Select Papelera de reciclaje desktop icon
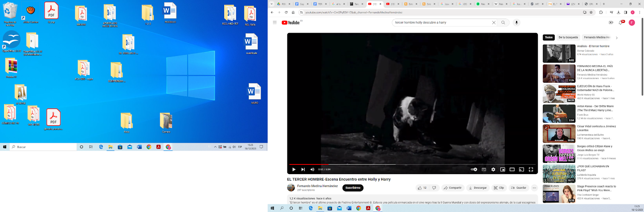Screen dimensions: 644x212 (10, 14)
